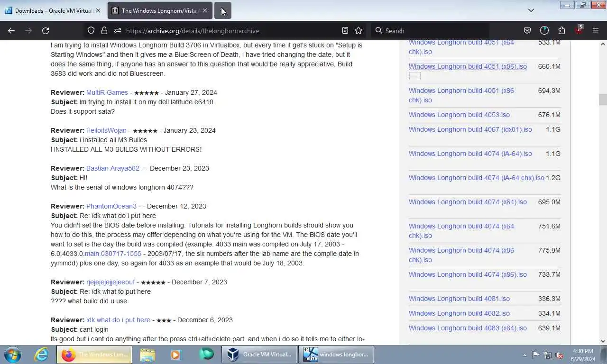Open reviewer idk what do i put here
607x364 pixels.
point(118,320)
